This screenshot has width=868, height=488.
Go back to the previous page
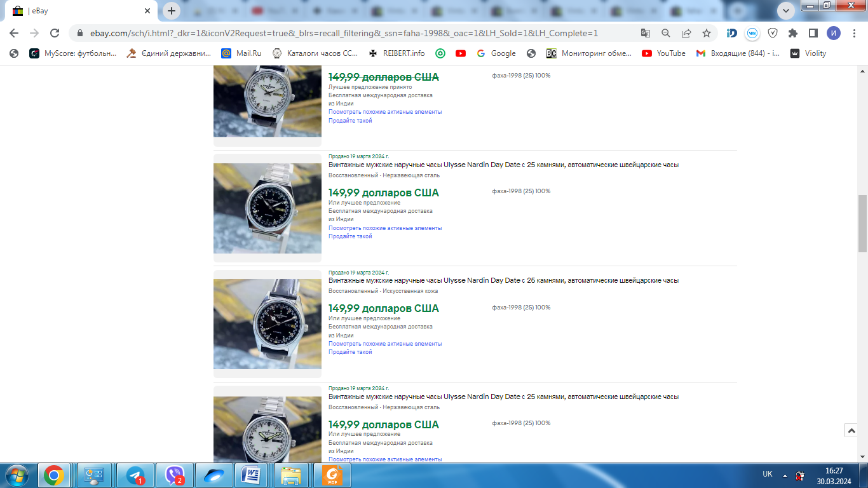(x=14, y=33)
